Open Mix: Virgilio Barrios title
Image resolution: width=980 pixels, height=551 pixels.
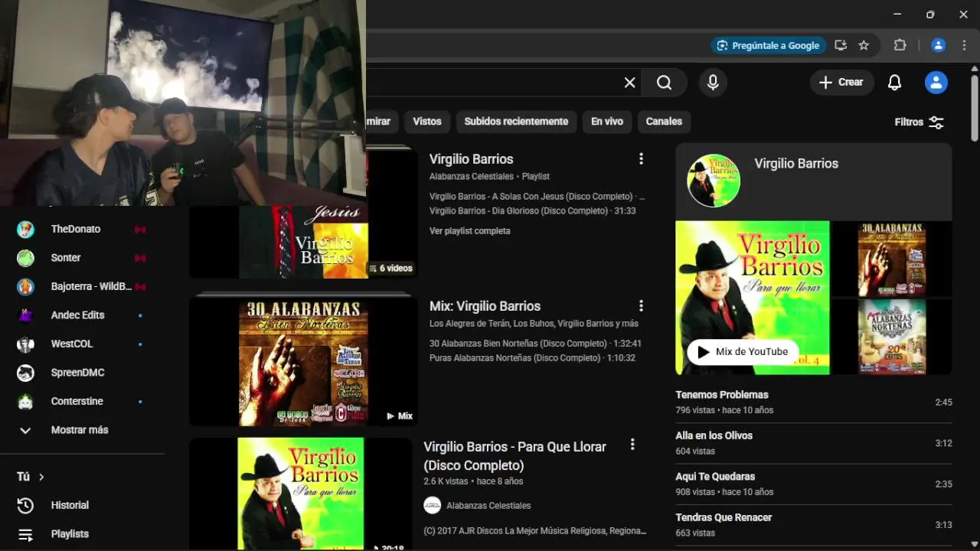coord(485,306)
